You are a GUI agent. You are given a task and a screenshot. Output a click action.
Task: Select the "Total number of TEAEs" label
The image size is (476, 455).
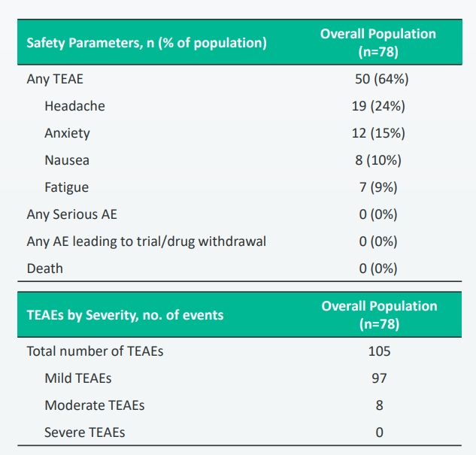[x=94, y=351]
